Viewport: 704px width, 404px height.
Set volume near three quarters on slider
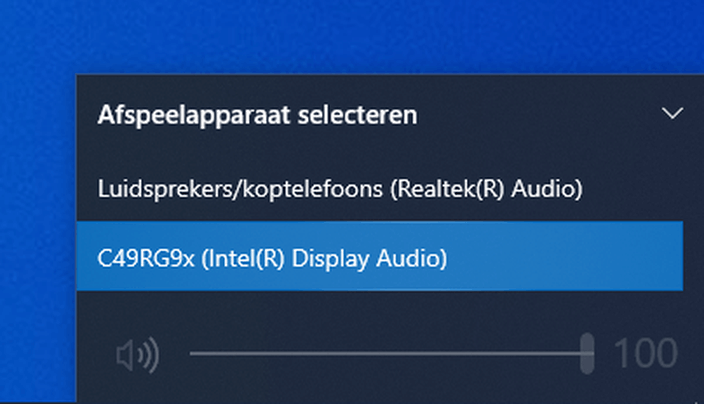point(488,354)
